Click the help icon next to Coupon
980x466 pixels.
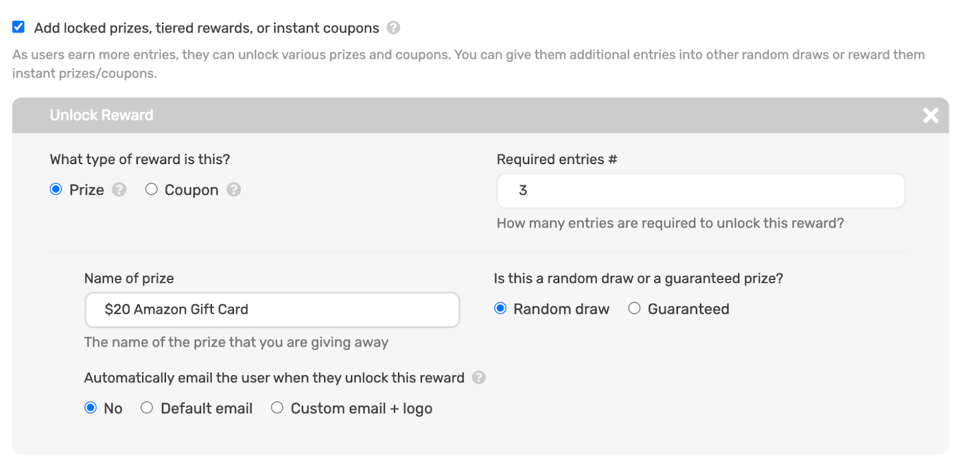(x=233, y=190)
